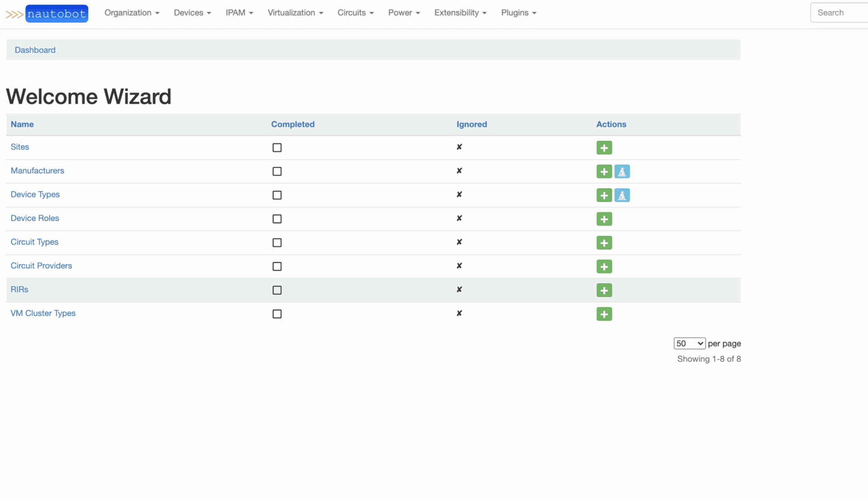Sort by the Ignored column header

tap(472, 124)
